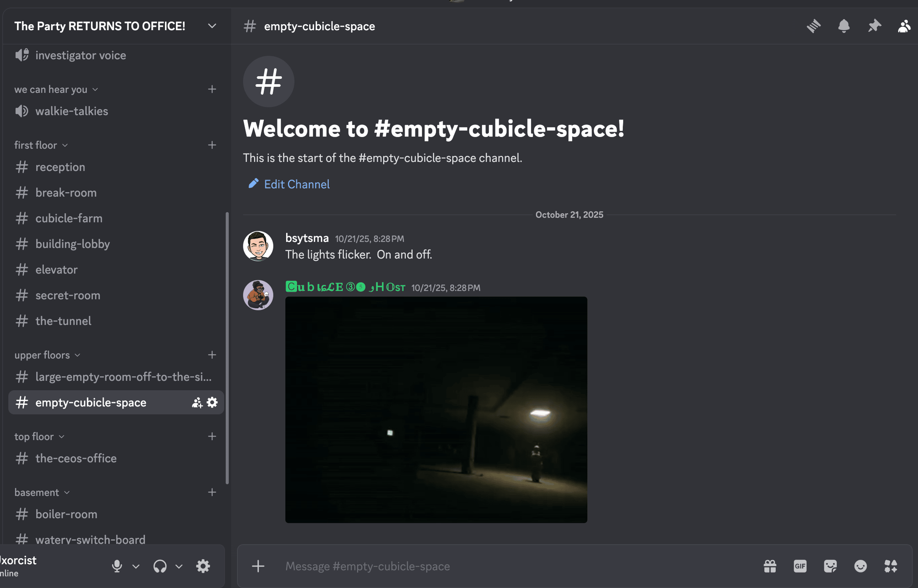Open empty-cubicle-space channel settings gear
The image size is (918, 588).
tap(212, 402)
